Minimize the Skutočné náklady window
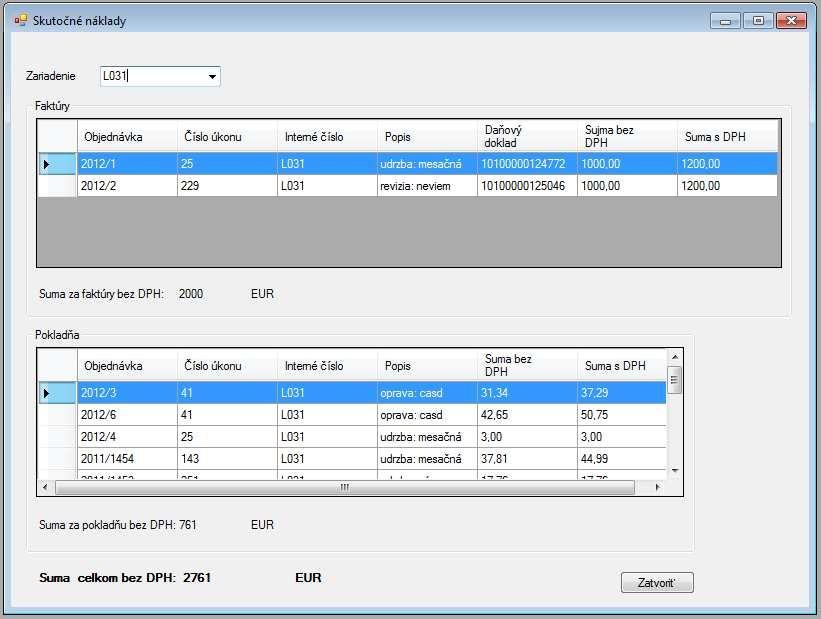This screenshot has height=619, width=821. (725, 21)
